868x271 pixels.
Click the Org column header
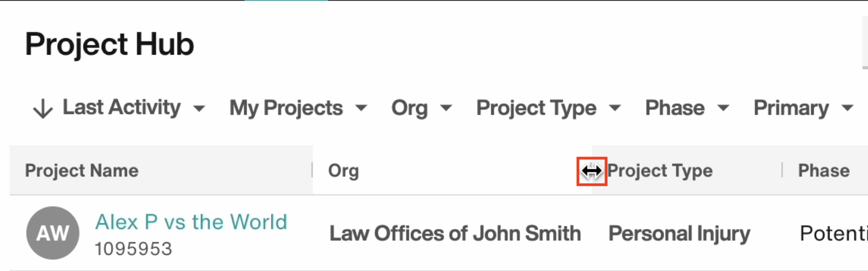coord(343,170)
